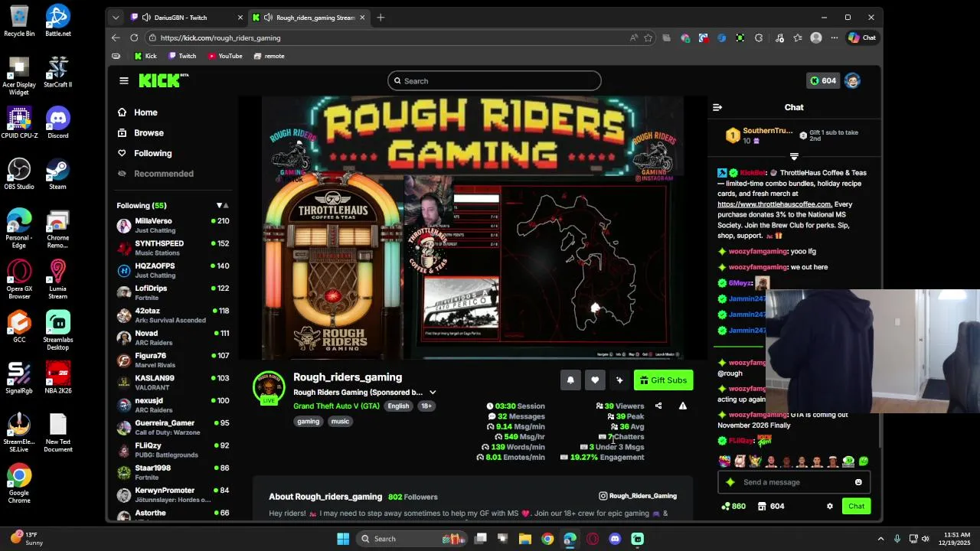Open Copilot Chat button
The width and height of the screenshot is (980, 551).
pyautogui.click(x=862, y=37)
